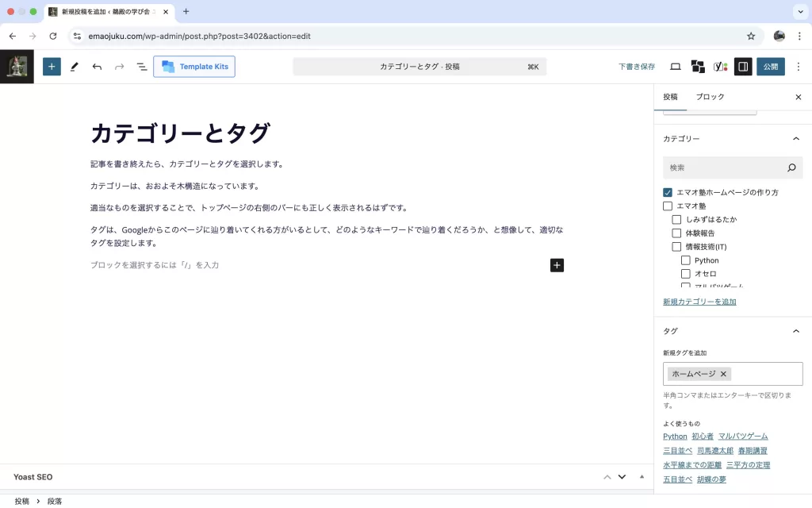
Task: Check the Python category
Action: pyautogui.click(x=686, y=260)
